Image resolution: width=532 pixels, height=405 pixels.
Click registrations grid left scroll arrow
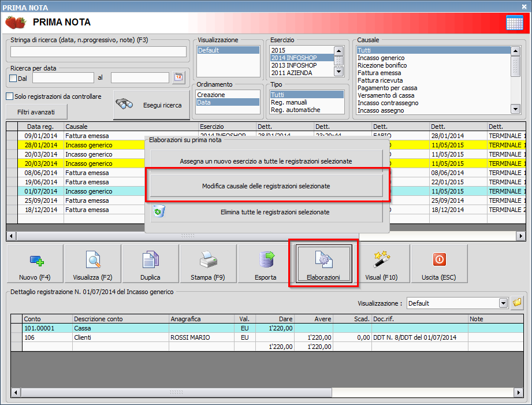tap(11, 236)
